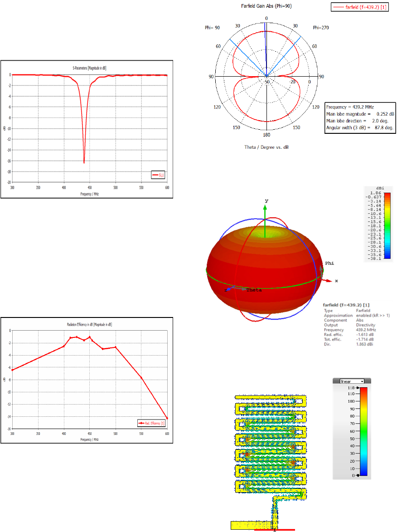Click the Phi direction arrow label

pyautogui.click(x=329, y=264)
